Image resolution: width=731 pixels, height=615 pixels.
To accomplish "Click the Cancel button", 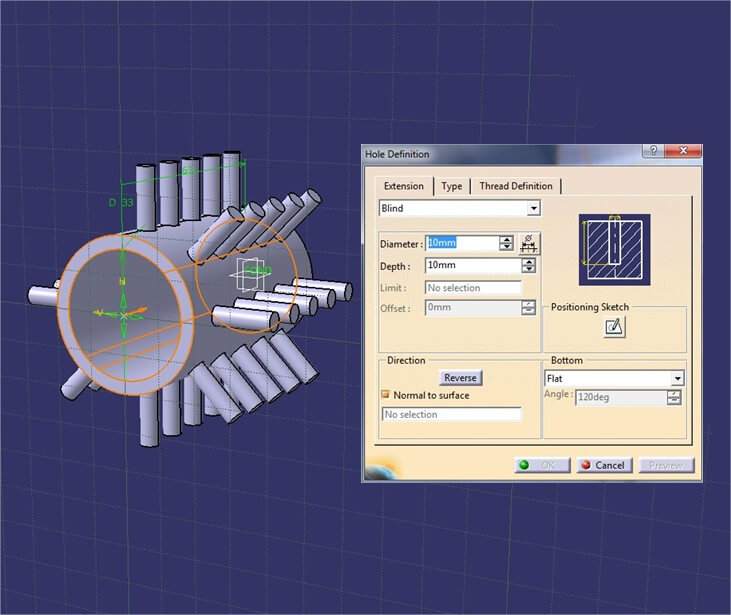I will (604, 465).
